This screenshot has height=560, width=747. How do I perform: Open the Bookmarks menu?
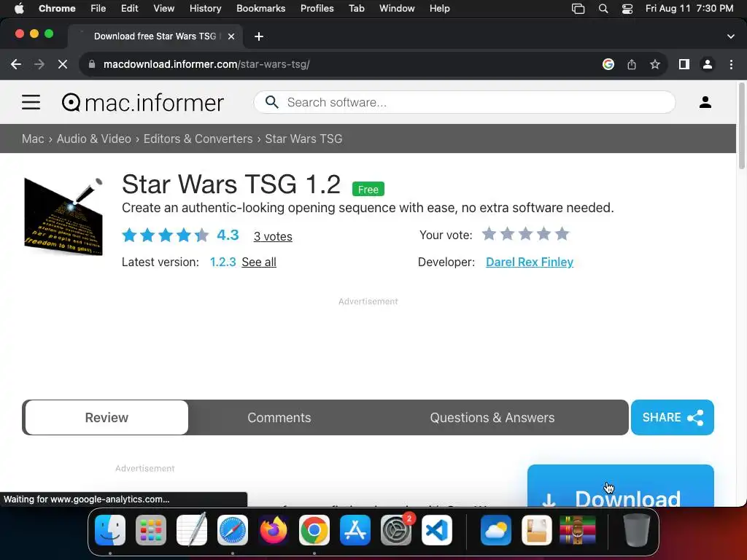[260, 8]
